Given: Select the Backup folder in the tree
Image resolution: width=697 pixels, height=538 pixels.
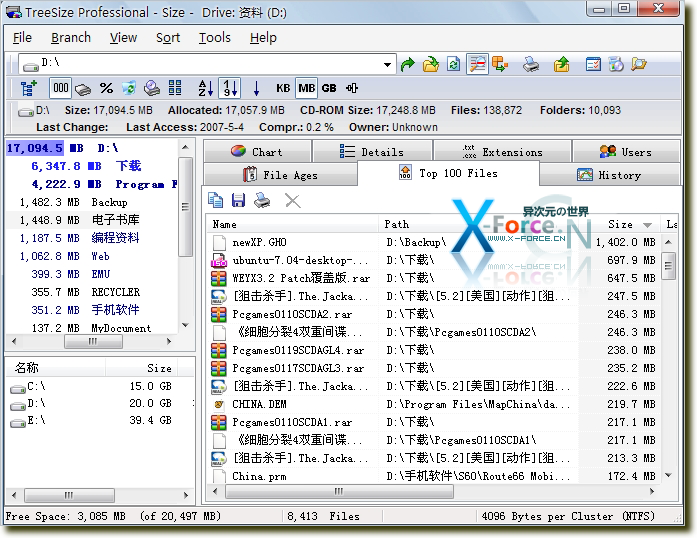Looking at the screenshot, I should tap(109, 202).
